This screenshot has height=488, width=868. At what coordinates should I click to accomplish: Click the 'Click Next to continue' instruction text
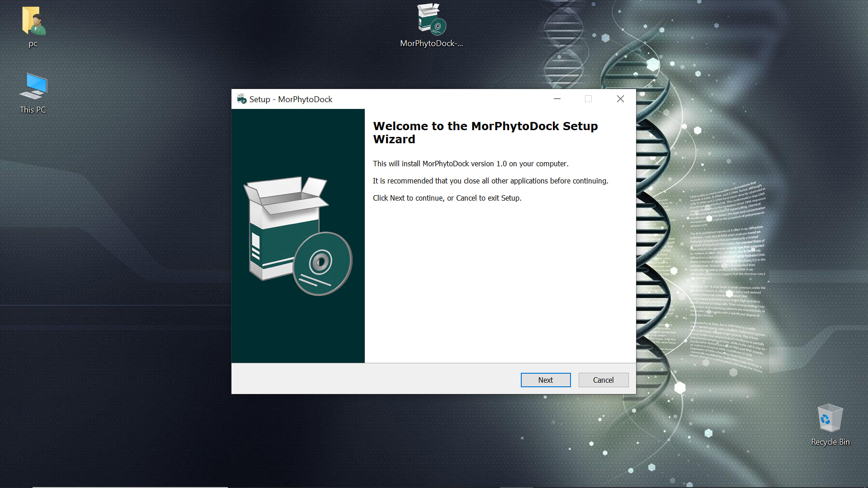click(447, 198)
